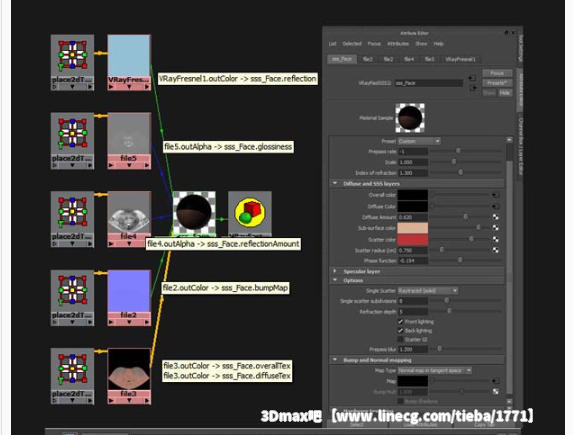Click the Prepass blur value field
The height and width of the screenshot is (435, 573).
413,349
